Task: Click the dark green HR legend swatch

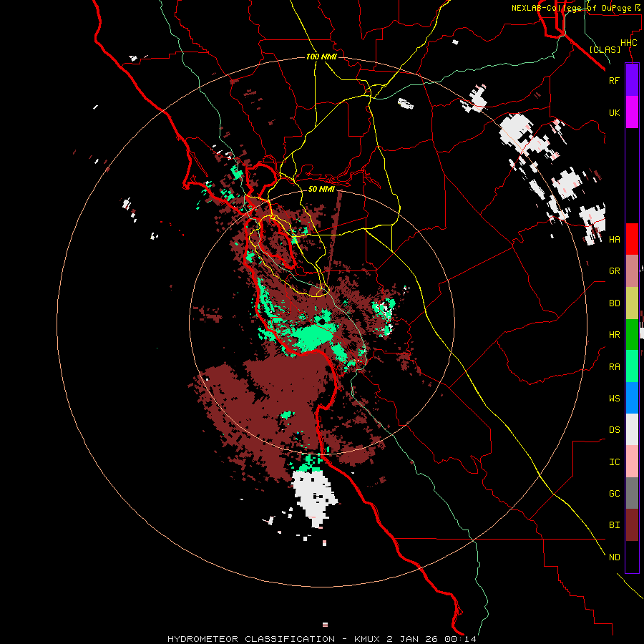Action: tap(632, 335)
